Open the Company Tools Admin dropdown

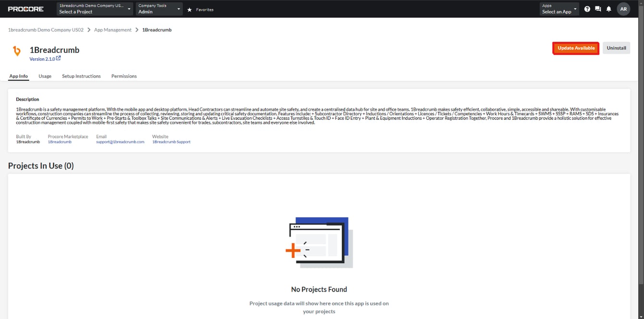pos(159,9)
